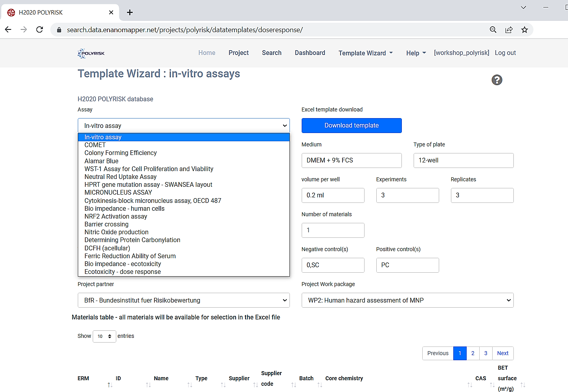Select Alamar Blue assay option
The height and width of the screenshot is (392, 568).
tap(101, 161)
